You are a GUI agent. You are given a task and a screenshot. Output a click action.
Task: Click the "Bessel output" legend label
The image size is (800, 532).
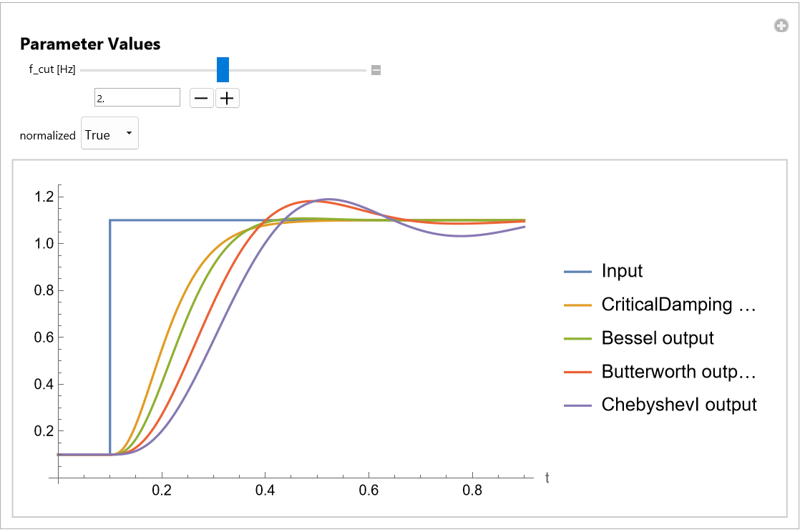(x=658, y=338)
